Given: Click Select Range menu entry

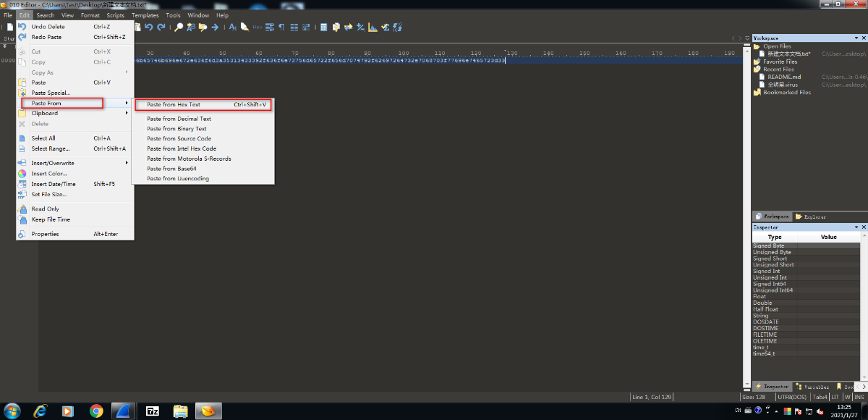Looking at the screenshot, I should pos(76,148).
